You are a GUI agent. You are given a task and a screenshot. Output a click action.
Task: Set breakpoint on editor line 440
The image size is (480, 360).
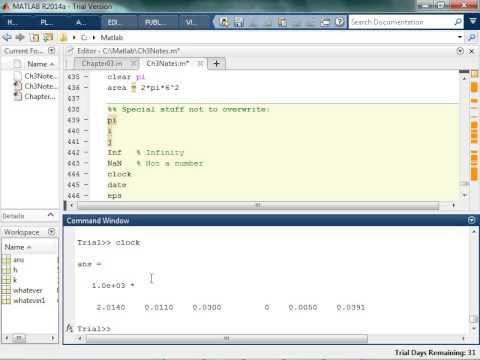[x=86, y=131]
